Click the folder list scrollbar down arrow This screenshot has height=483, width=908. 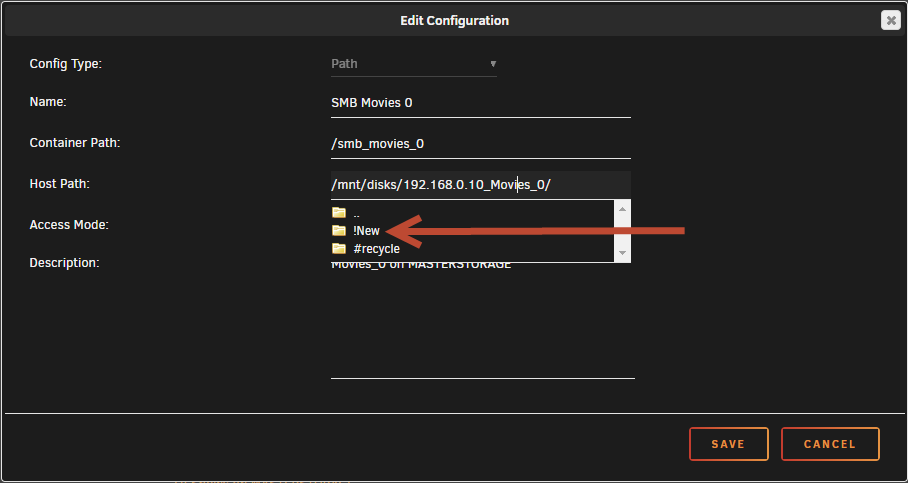622,253
